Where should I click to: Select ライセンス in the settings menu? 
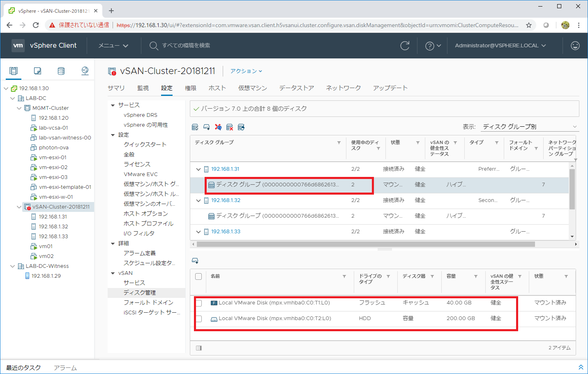[x=137, y=164]
